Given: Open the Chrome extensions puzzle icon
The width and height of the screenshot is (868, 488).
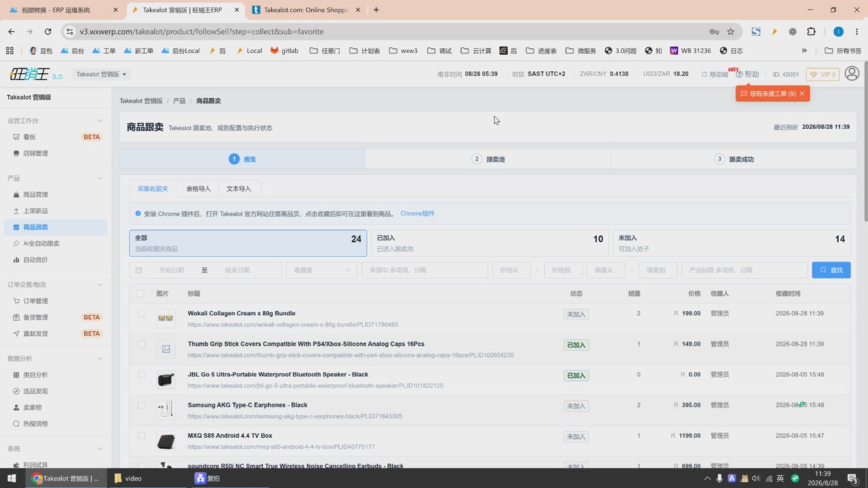Looking at the screenshot, I should [811, 31].
